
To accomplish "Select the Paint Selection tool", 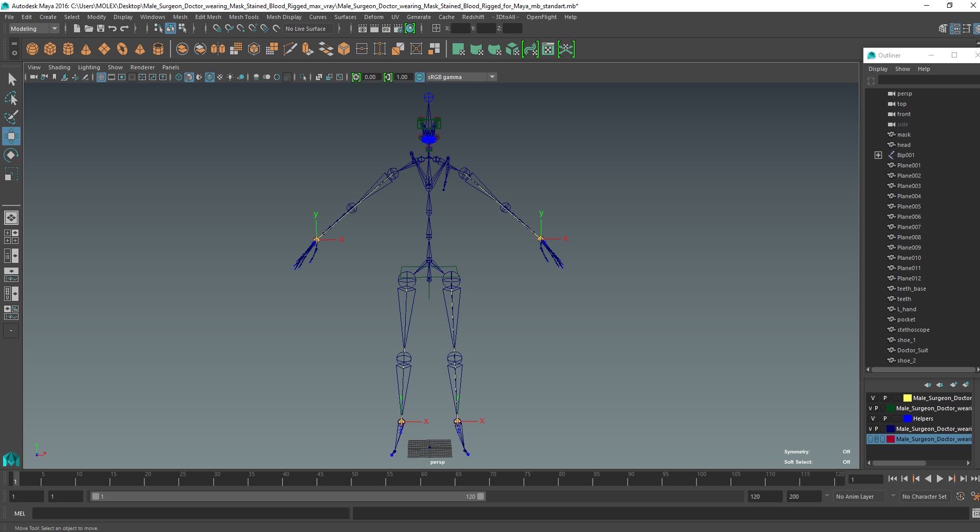I will coord(11,117).
